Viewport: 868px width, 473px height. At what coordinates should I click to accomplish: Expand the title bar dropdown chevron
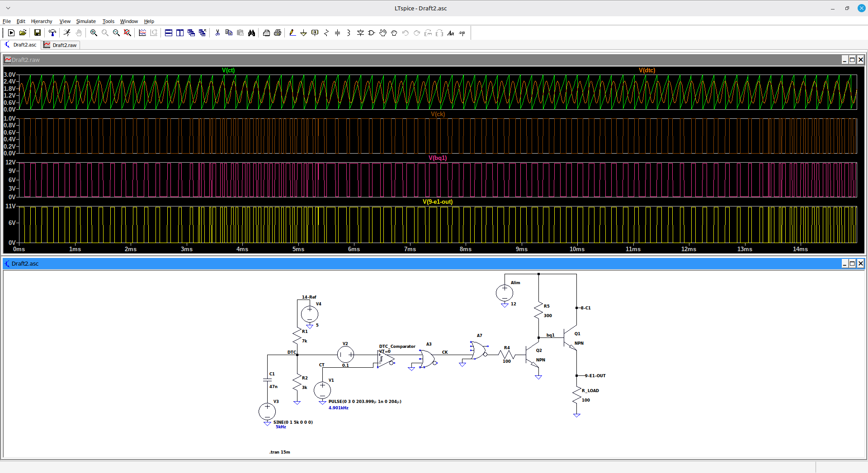click(x=8, y=8)
